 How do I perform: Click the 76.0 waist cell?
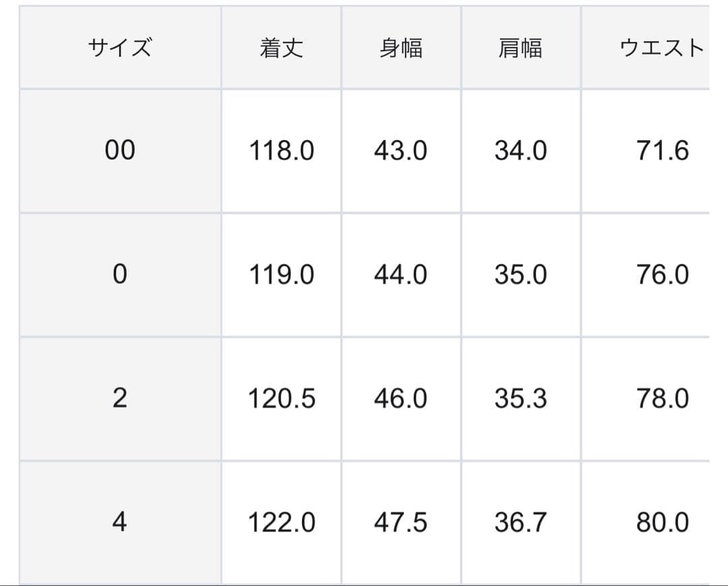click(663, 275)
